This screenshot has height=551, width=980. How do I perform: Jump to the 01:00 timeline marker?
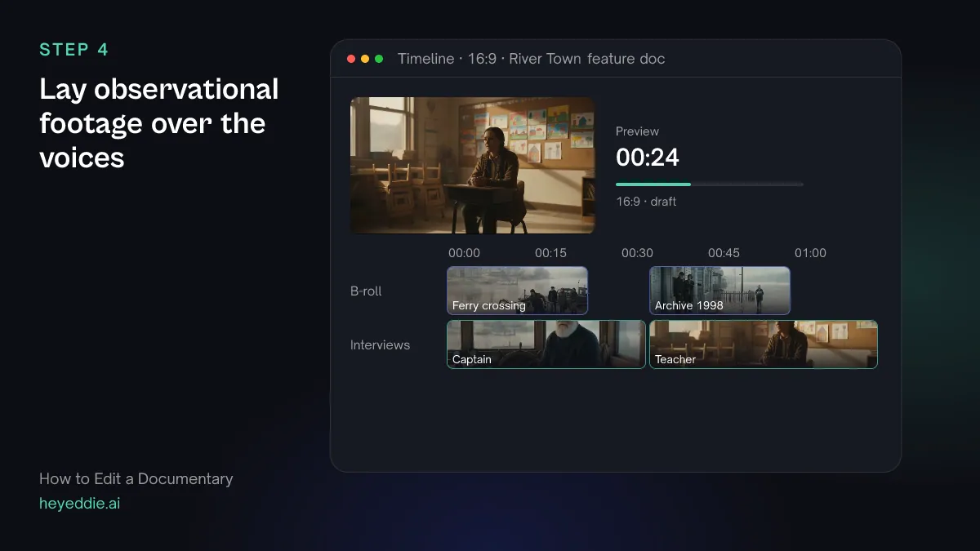pyautogui.click(x=810, y=253)
